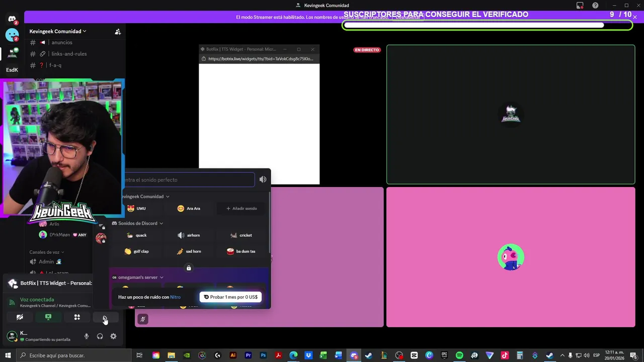
Task: Collapse Sonidos de Discord section
Action: 137,223
